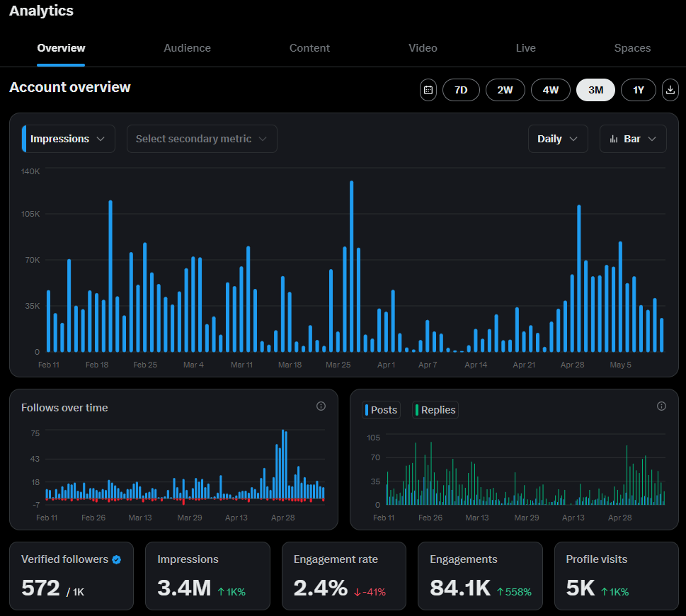Select the 2W time range
686x616 pixels.
[x=505, y=90]
